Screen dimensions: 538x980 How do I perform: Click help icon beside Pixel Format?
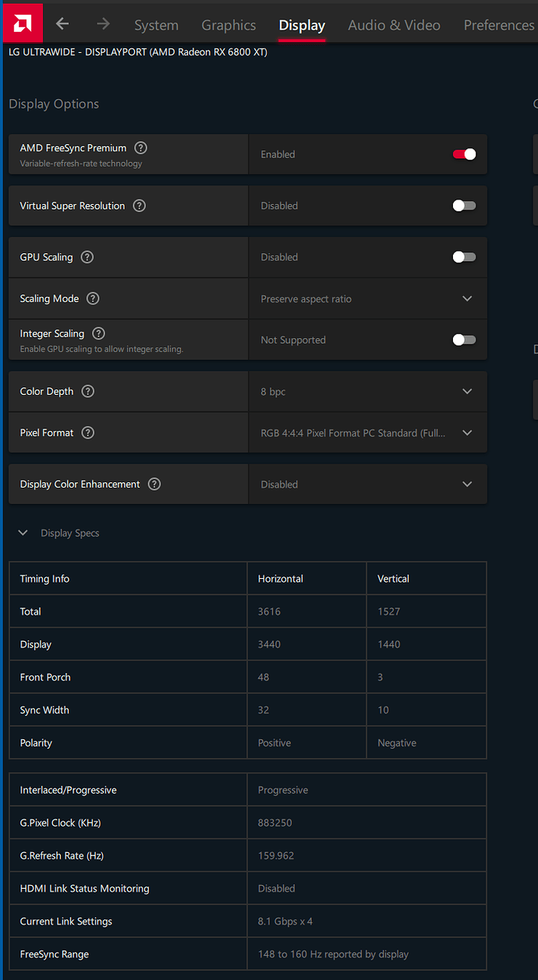pos(88,432)
